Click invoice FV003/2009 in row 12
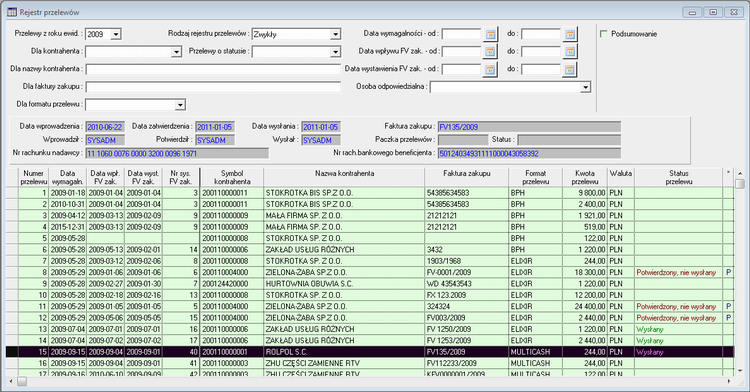750x392 pixels. pyautogui.click(x=446, y=318)
